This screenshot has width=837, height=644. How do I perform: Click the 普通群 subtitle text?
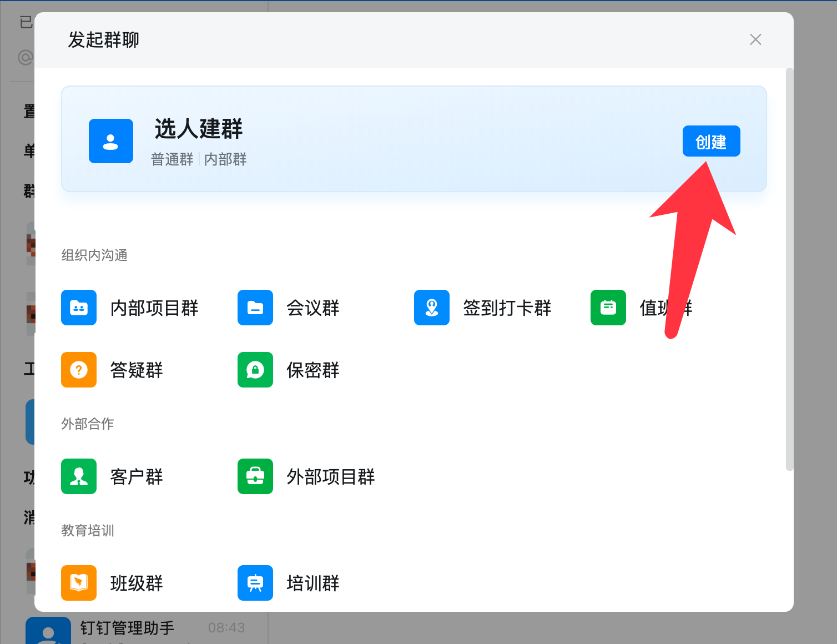(x=172, y=160)
